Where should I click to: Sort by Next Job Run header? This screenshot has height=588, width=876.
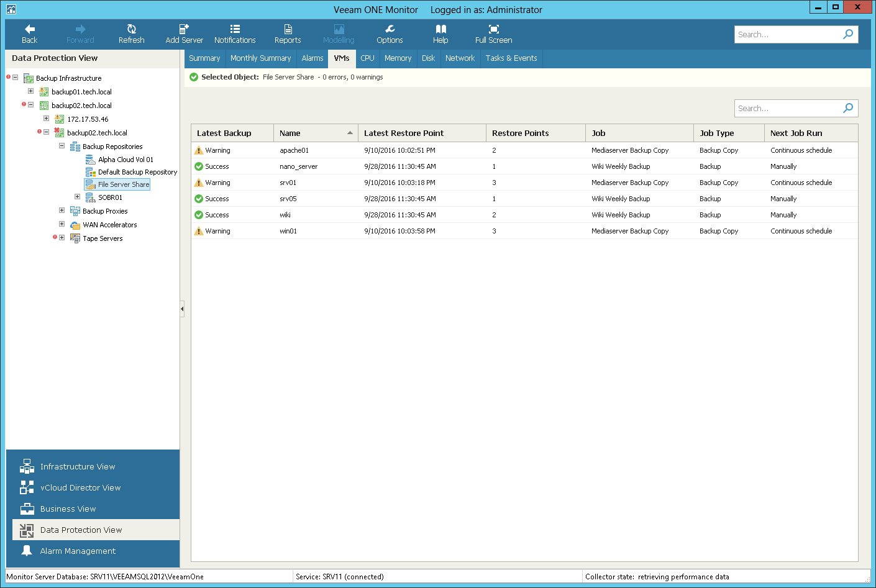(x=811, y=133)
